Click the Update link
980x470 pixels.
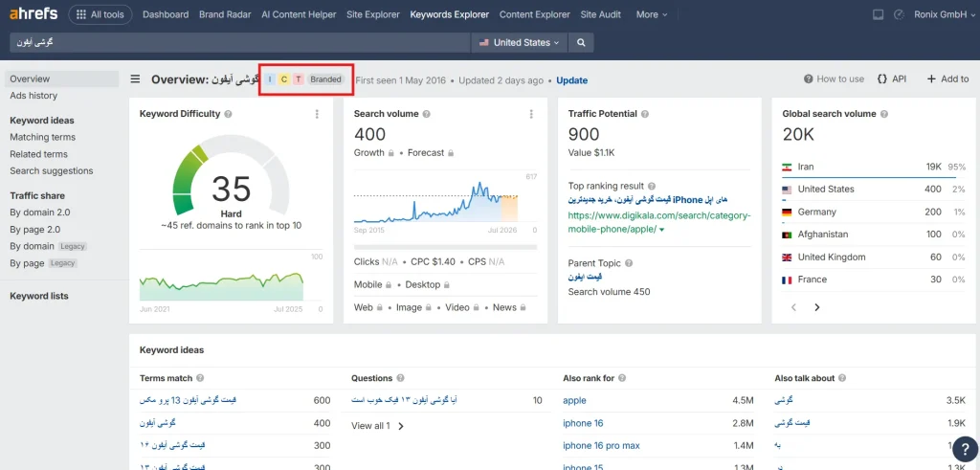pyautogui.click(x=572, y=80)
